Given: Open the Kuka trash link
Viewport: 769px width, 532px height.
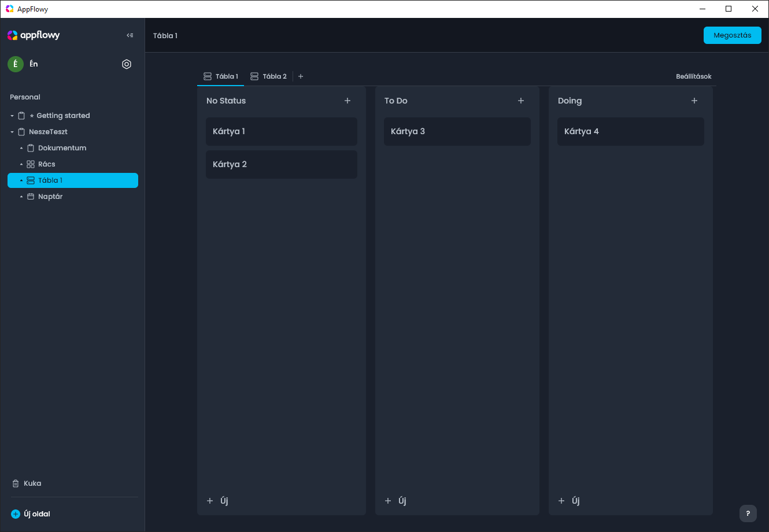Looking at the screenshot, I should [x=27, y=483].
